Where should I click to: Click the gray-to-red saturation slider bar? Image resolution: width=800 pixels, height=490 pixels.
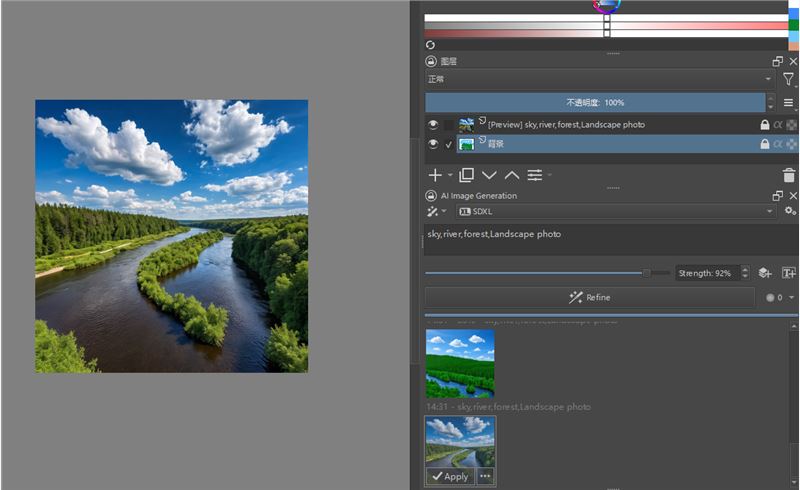606,26
